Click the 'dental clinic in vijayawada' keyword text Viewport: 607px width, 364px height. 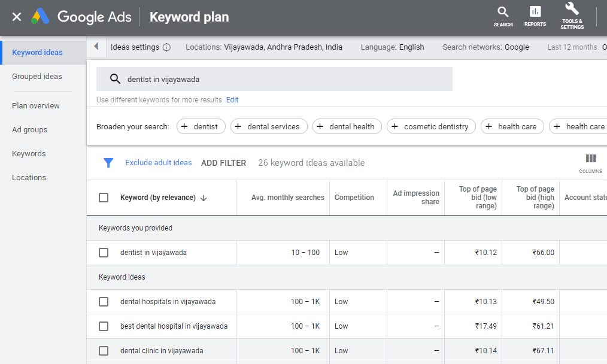(x=162, y=351)
